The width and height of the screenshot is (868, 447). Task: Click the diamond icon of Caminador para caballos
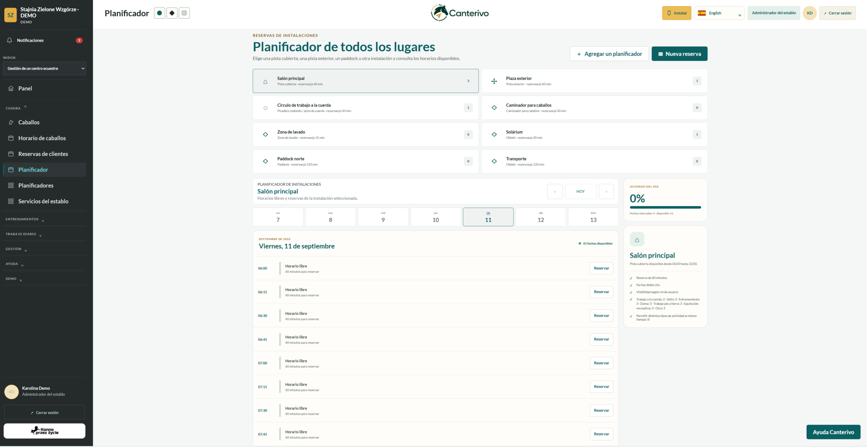(494, 108)
